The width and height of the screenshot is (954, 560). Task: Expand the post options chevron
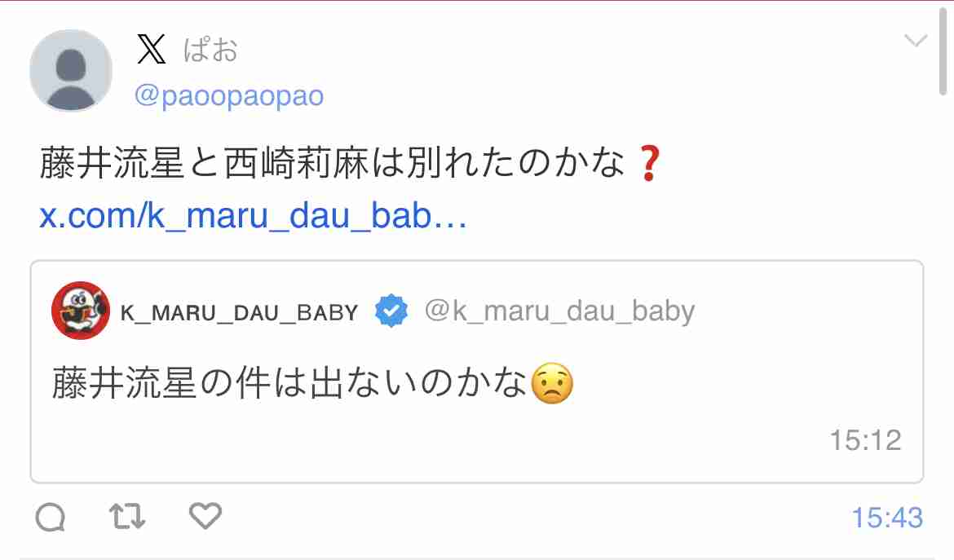click(x=915, y=41)
